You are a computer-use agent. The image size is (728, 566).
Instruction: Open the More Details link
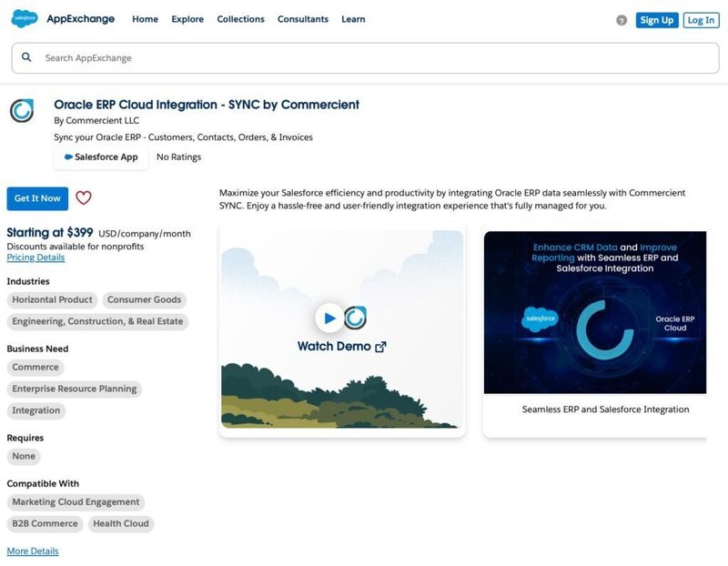click(x=33, y=551)
